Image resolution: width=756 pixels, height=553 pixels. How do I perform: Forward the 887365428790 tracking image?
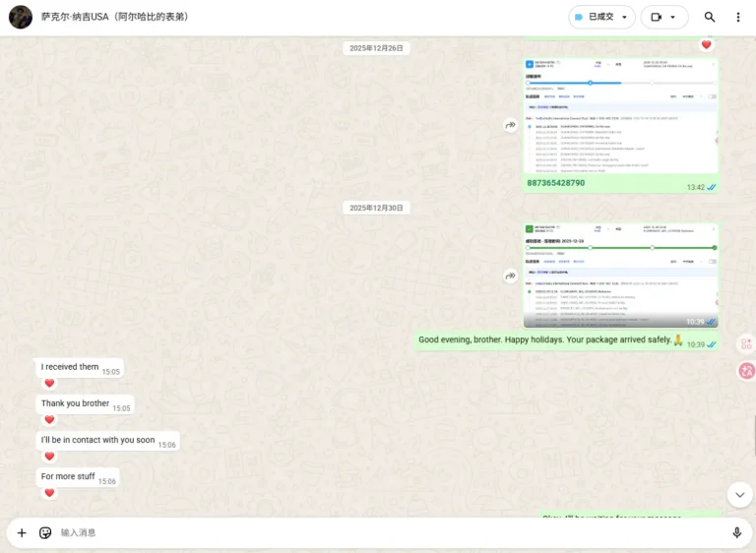click(511, 125)
